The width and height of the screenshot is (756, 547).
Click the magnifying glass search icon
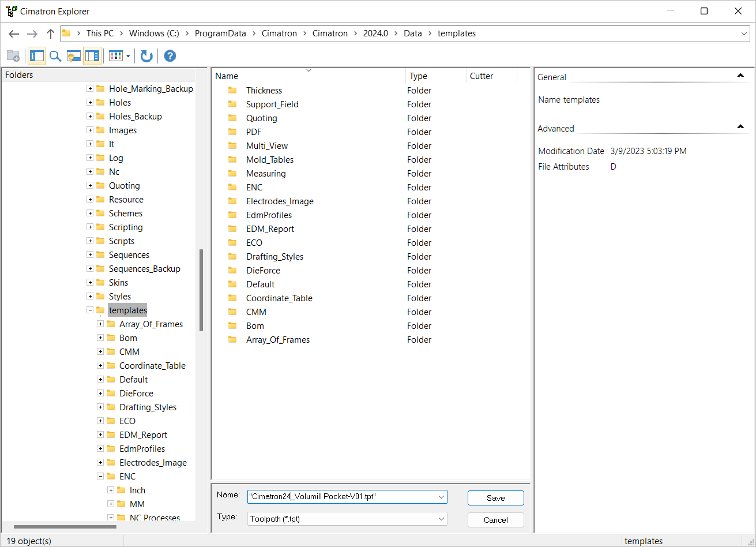(55, 56)
